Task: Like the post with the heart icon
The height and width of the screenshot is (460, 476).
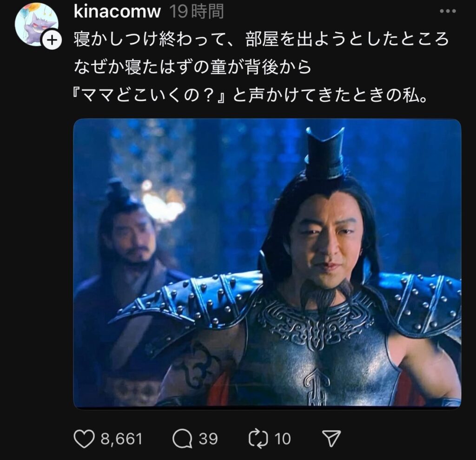Action: (x=84, y=439)
